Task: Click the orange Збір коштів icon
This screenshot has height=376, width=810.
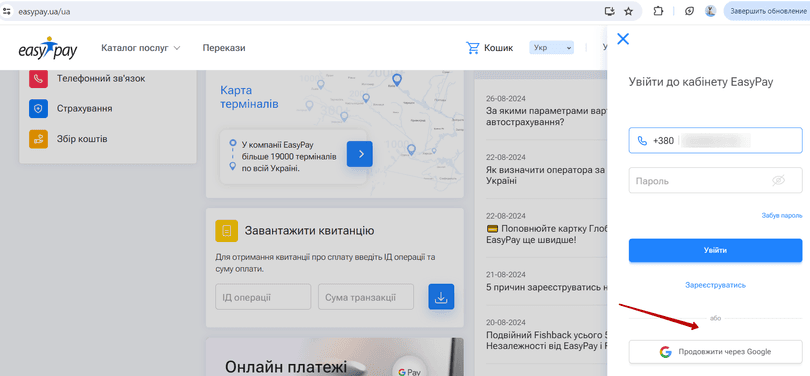Action: (38, 139)
